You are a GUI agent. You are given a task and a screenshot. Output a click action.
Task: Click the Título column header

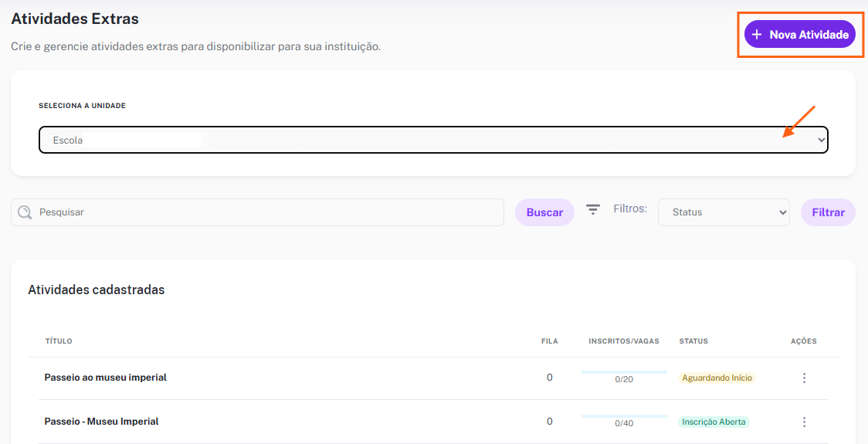[x=59, y=341]
